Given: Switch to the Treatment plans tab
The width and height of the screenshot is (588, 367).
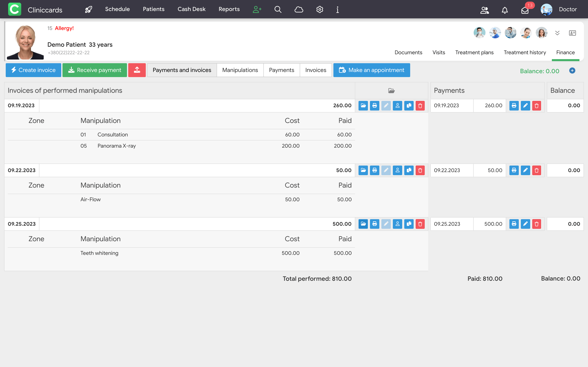Looking at the screenshot, I should coord(474,52).
